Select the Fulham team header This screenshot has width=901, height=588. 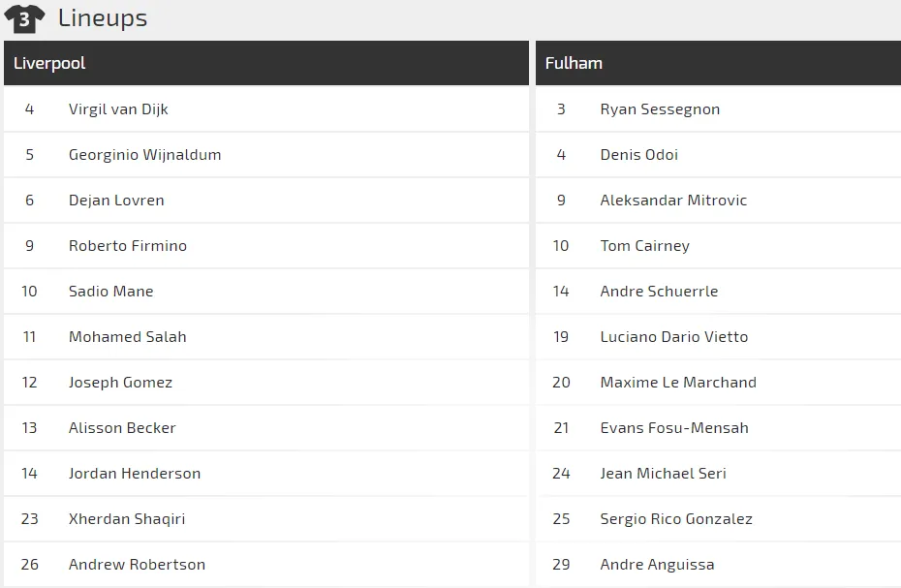(574, 63)
